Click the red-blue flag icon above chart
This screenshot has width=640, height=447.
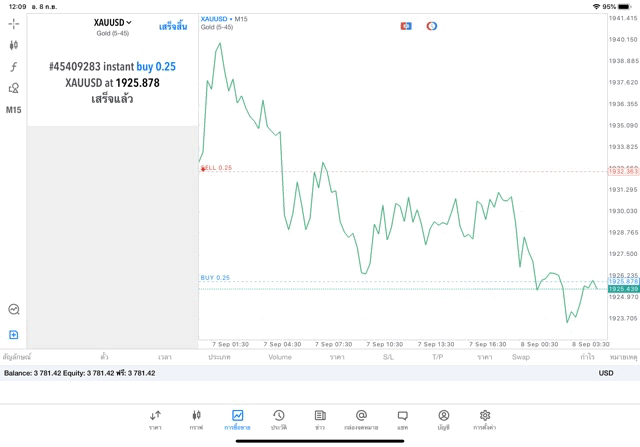click(406, 25)
